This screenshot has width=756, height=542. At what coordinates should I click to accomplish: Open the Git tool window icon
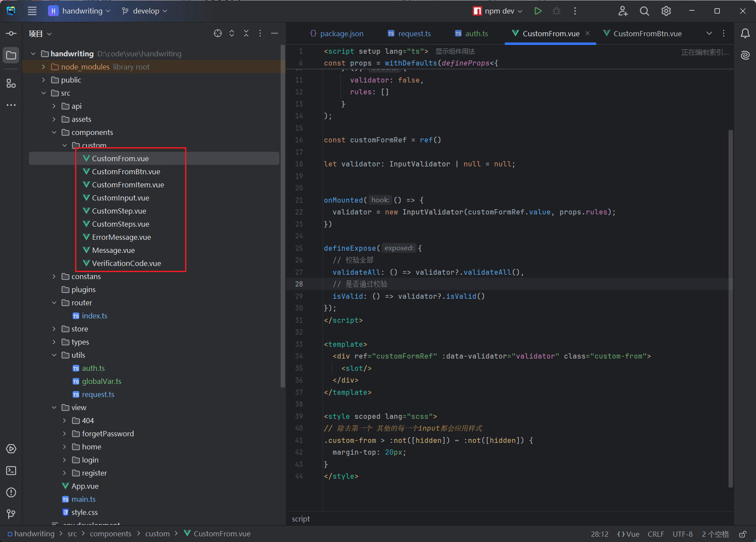11,514
